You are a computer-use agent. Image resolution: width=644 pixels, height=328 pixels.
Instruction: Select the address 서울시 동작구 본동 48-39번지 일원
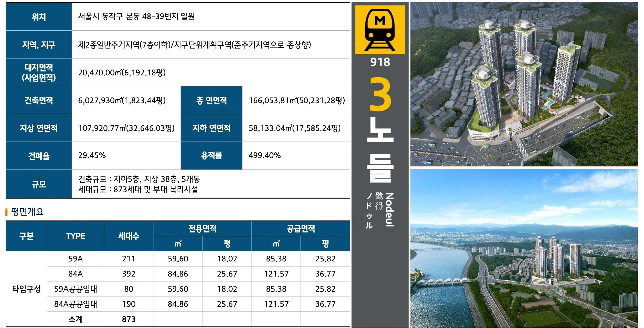pyautogui.click(x=136, y=16)
